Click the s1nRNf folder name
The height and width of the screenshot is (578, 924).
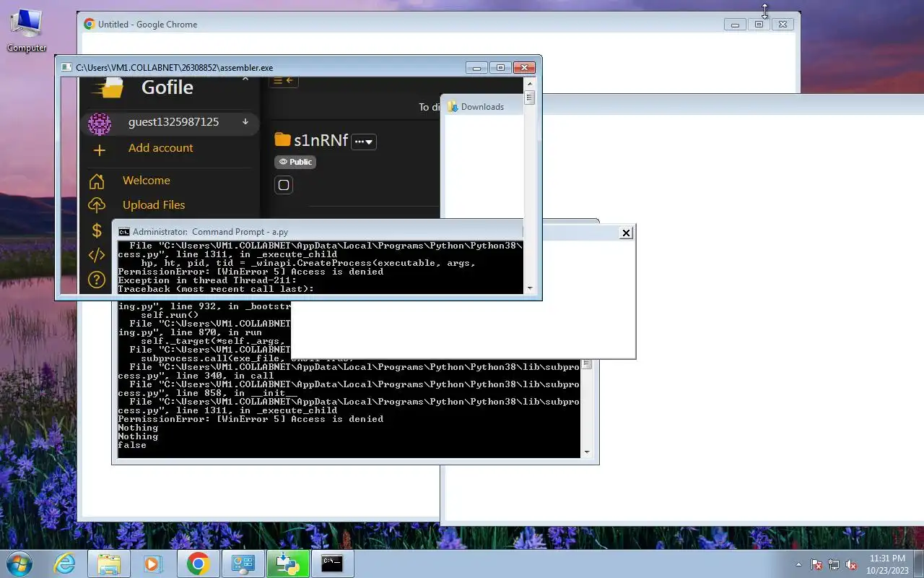(321, 140)
